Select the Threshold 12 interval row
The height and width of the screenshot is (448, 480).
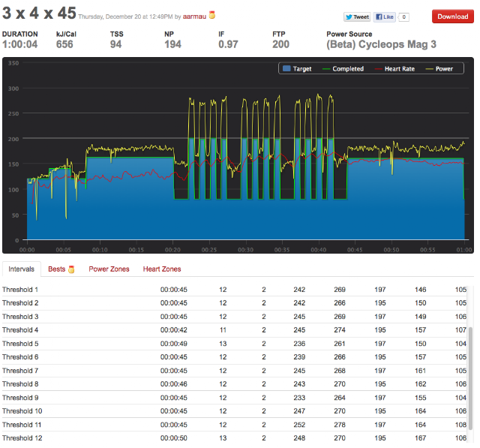click(234, 438)
